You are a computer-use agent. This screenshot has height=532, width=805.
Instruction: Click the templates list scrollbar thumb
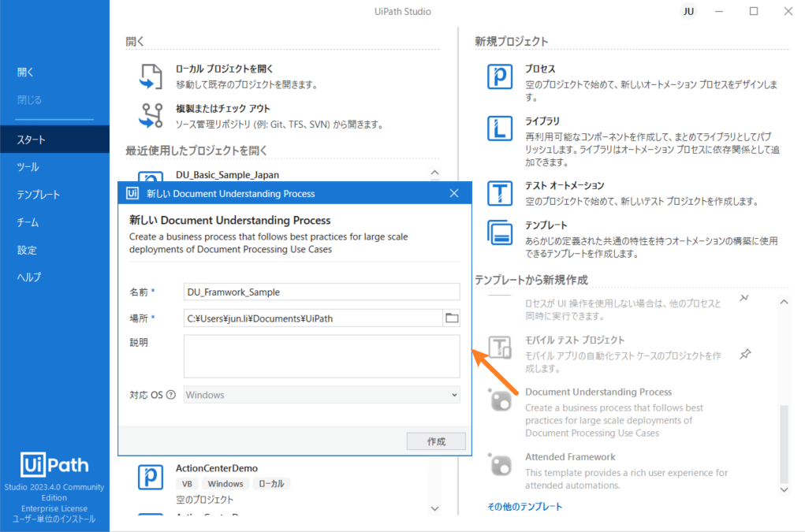[784, 443]
